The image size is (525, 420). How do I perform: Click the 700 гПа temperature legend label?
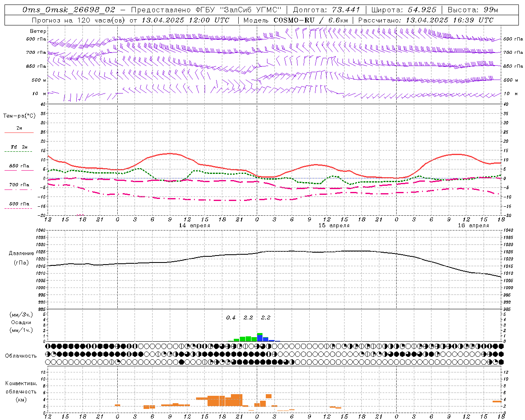[19, 185]
